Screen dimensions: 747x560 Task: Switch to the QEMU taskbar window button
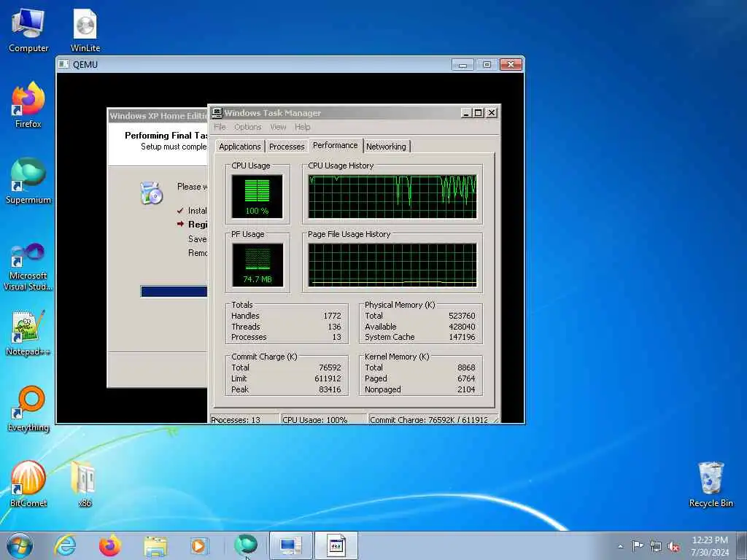coord(290,545)
